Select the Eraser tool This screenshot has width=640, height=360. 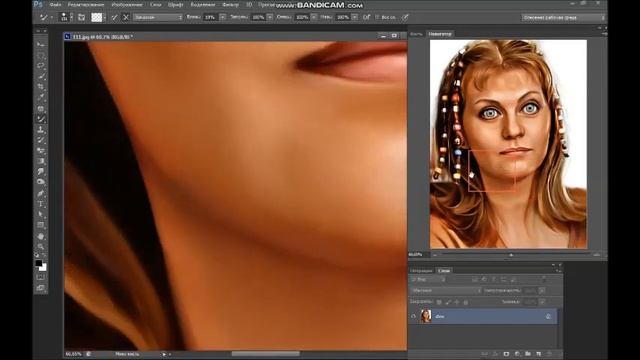point(41,151)
